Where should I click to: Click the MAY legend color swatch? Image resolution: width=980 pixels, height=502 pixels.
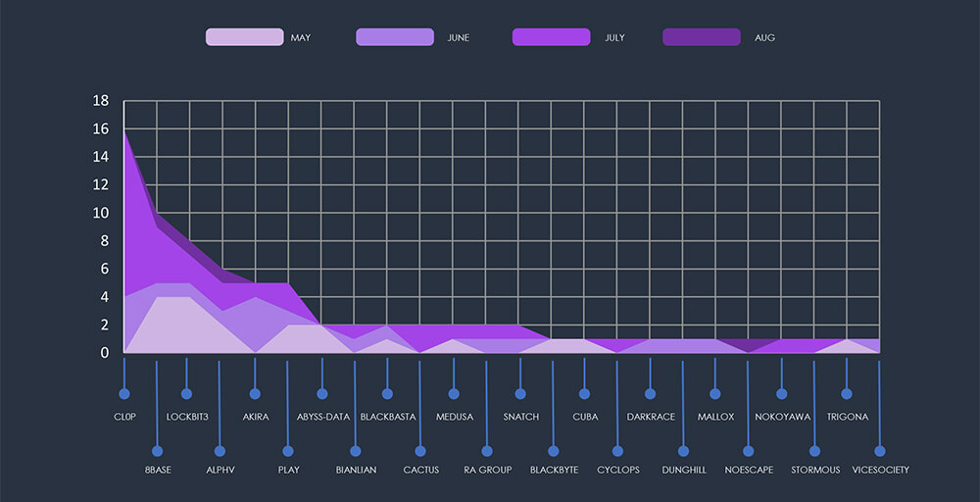pos(244,37)
